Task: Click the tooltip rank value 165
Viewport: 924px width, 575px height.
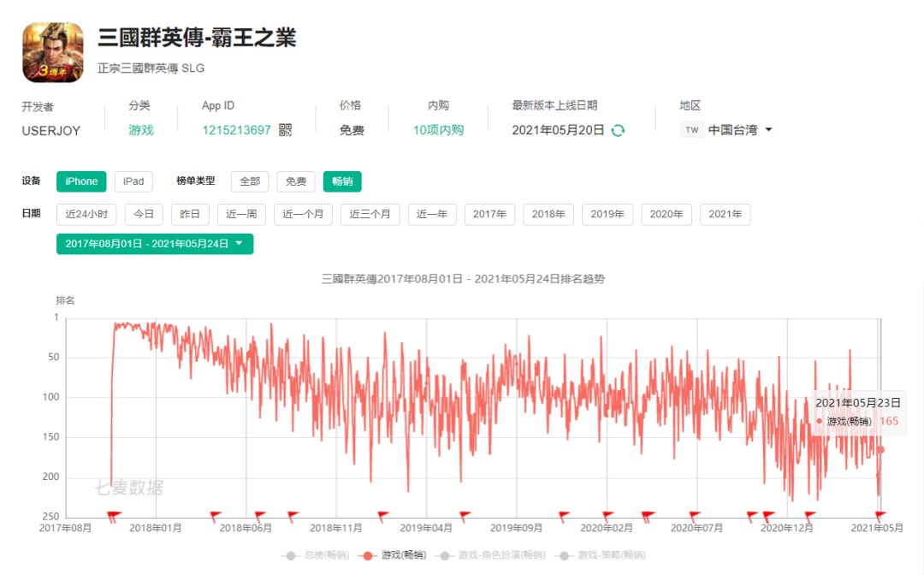Action: [889, 421]
